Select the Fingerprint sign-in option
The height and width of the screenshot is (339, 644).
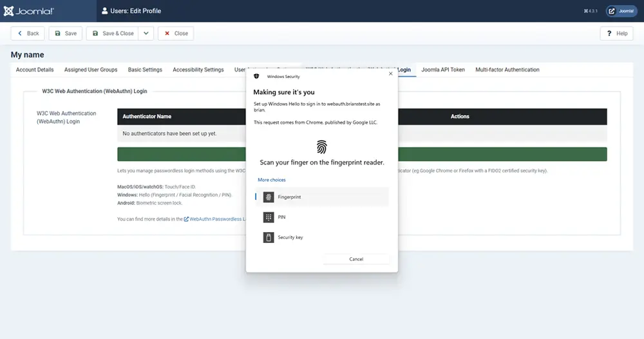(321, 197)
